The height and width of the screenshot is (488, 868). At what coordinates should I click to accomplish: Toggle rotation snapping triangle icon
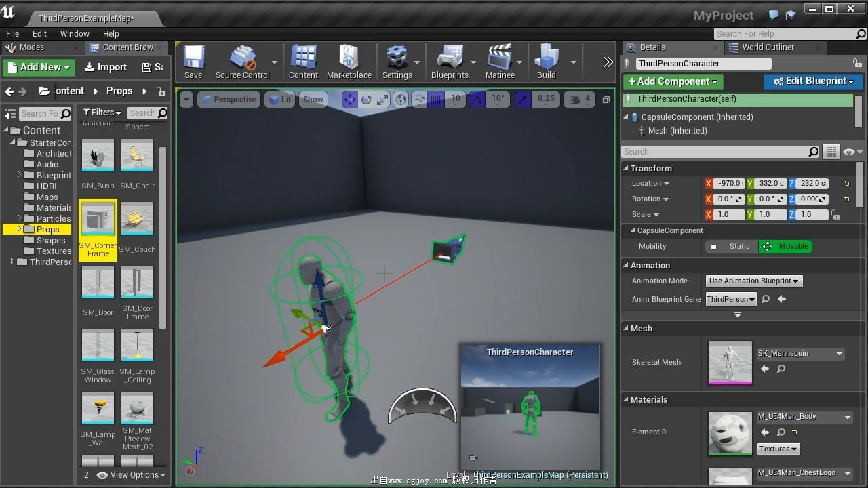click(x=477, y=100)
